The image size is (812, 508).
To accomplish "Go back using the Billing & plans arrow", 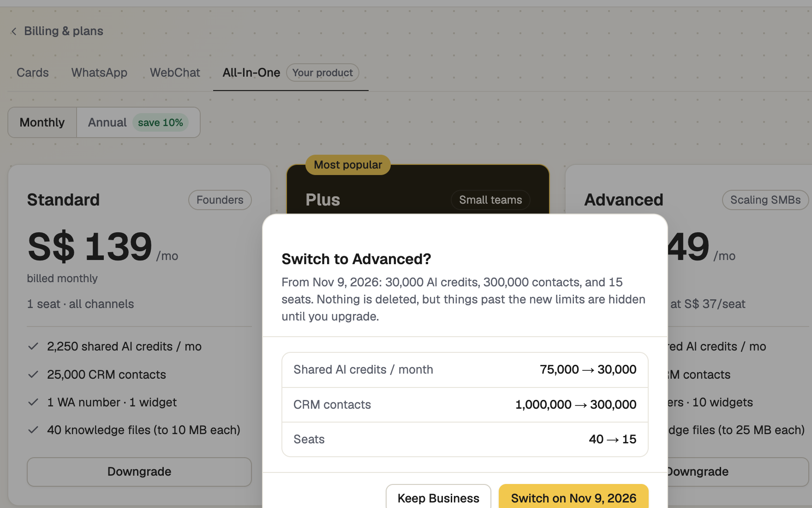I will pyautogui.click(x=14, y=31).
